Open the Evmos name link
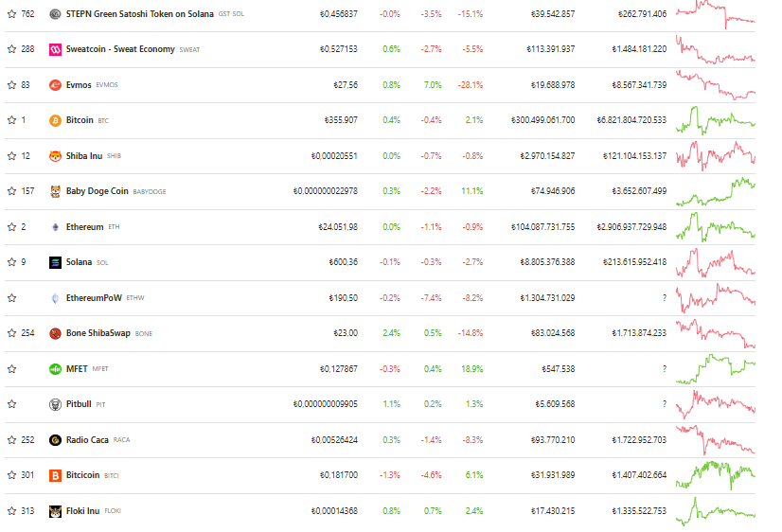This screenshot has width=782, height=532. tap(79, 85)
